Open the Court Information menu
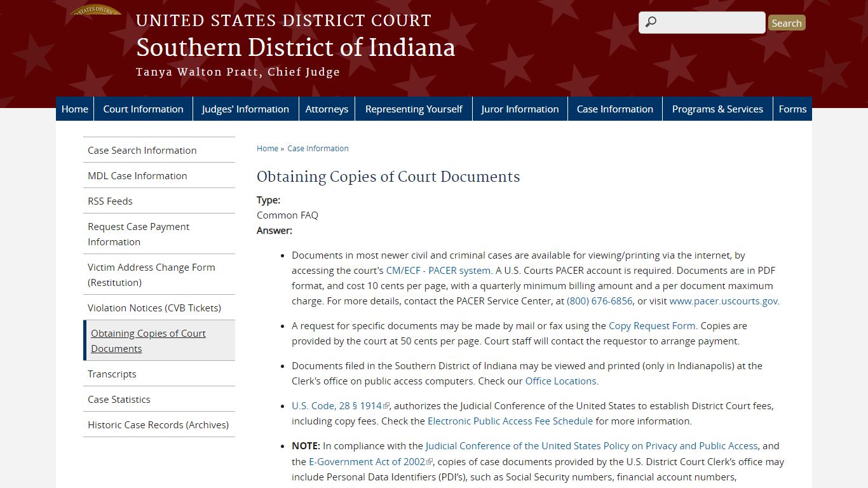 click(143, 109)
